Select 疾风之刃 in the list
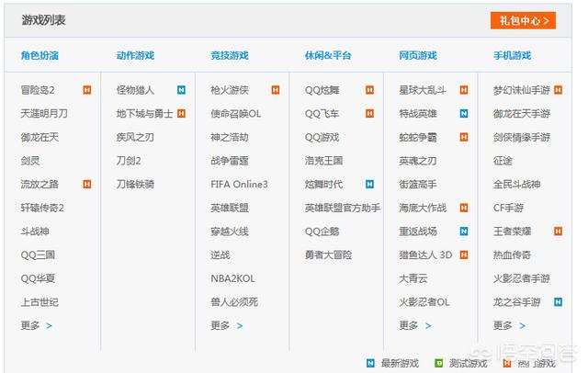Screen dimensions: 588x373 [x=135, y=137]
